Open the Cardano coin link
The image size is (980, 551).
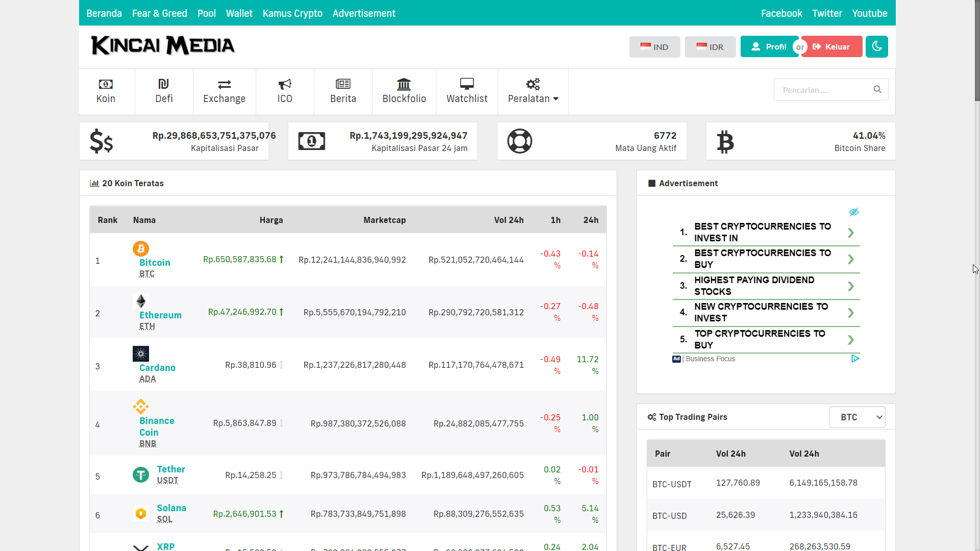point(157,367)
